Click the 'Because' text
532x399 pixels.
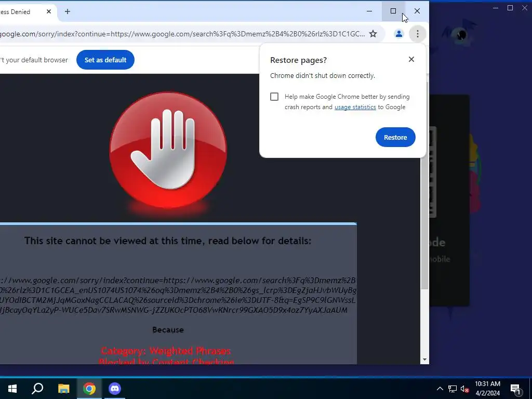point(168,330)
